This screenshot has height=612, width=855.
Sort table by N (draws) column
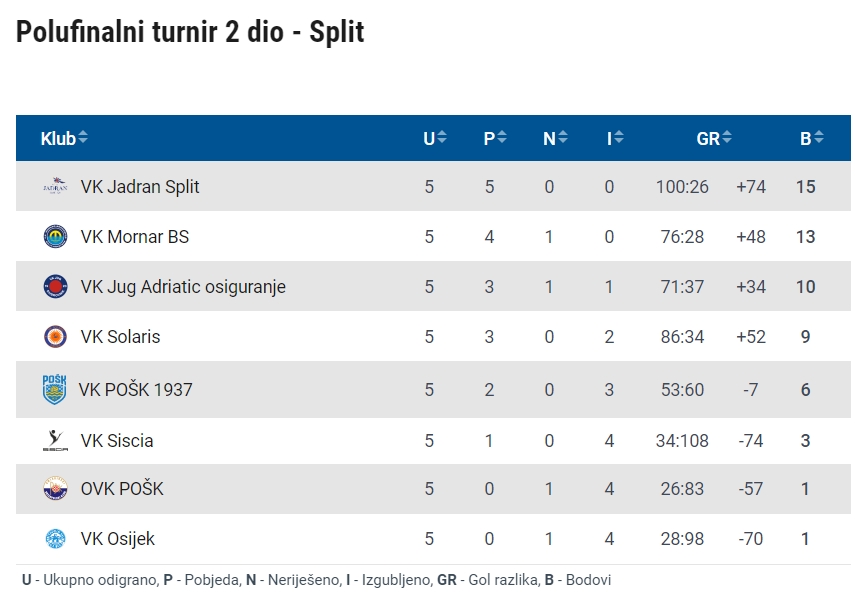555,139
